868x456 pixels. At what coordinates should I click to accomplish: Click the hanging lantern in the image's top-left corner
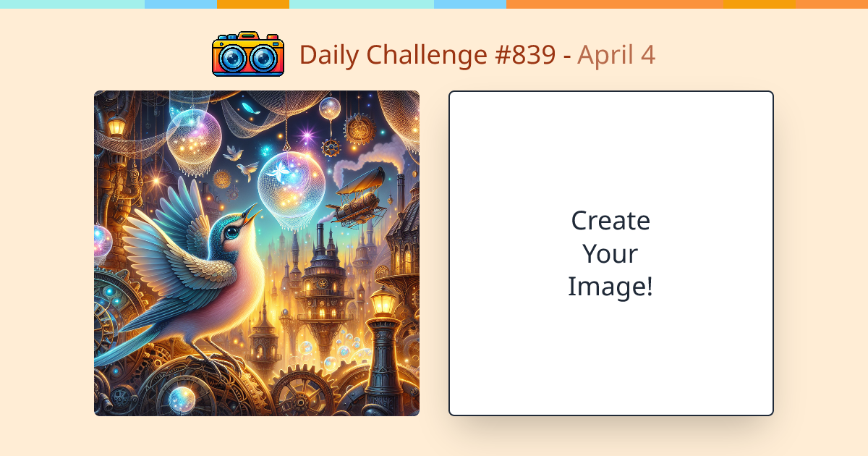tap(116, 126)
